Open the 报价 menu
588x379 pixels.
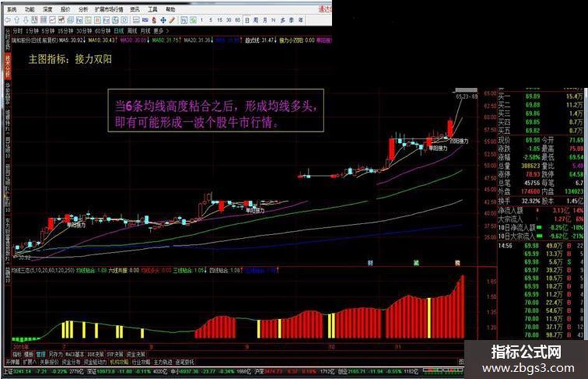coord(65,9)
